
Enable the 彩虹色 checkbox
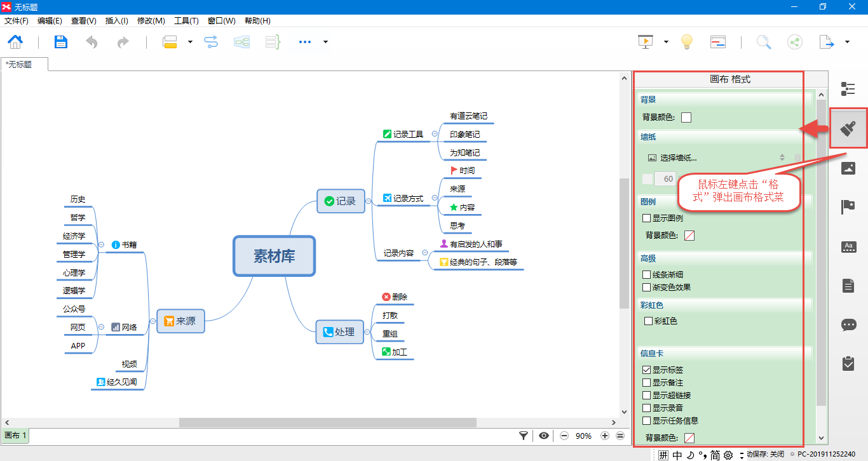tap(649, 321)
